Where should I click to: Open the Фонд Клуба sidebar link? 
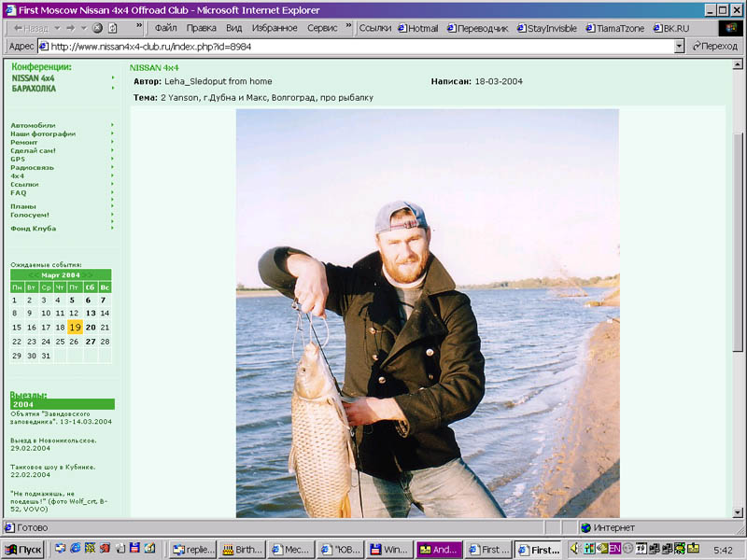click(34, 229)
